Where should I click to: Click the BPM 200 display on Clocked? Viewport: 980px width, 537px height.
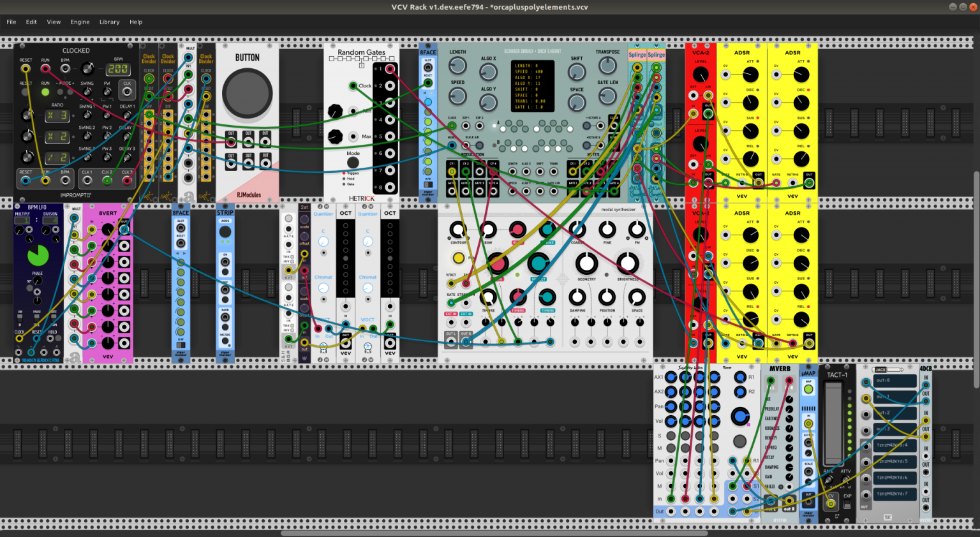coord(117,69)
